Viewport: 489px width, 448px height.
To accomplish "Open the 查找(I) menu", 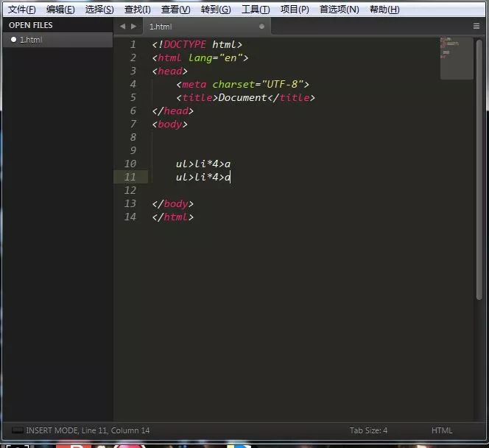I will coord(137,10).
